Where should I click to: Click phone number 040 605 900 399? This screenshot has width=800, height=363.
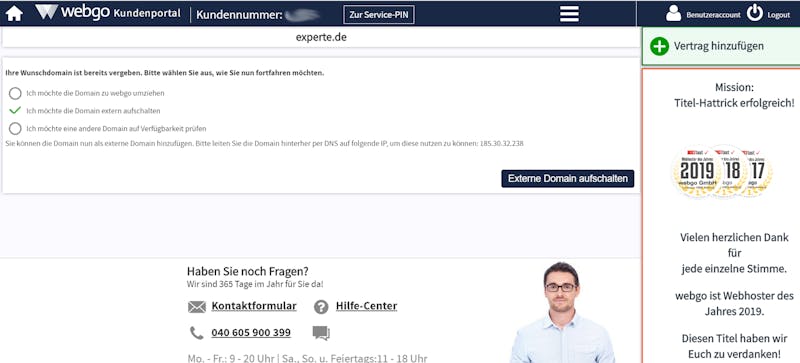pos(251,333)
